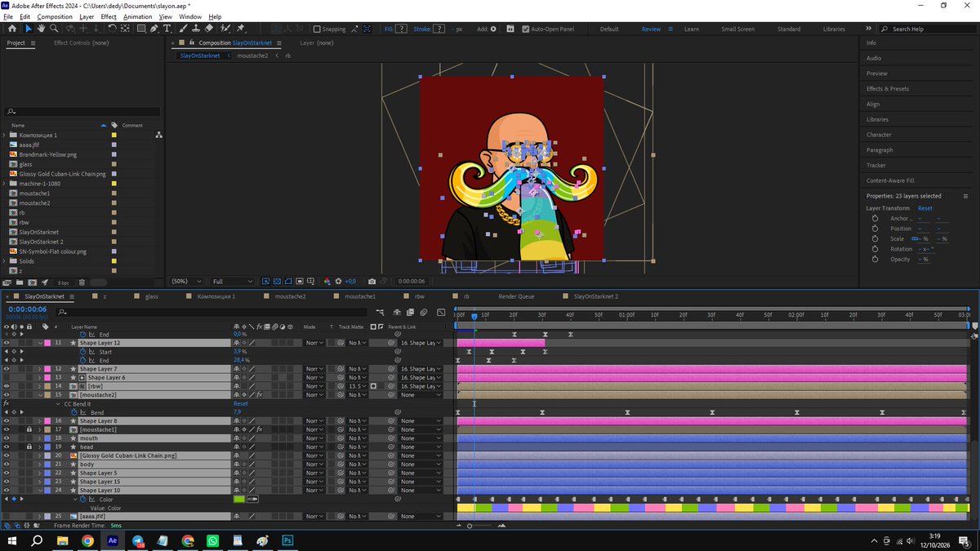Collapse the moustache2 layer properties
980x551 pixels.
39,395
